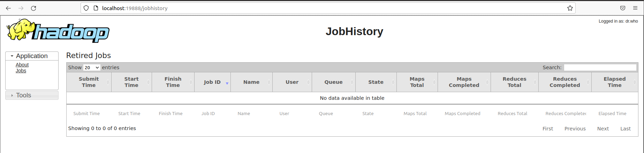
Task: Click the State footer filter
Action: (x=376, y=113)
